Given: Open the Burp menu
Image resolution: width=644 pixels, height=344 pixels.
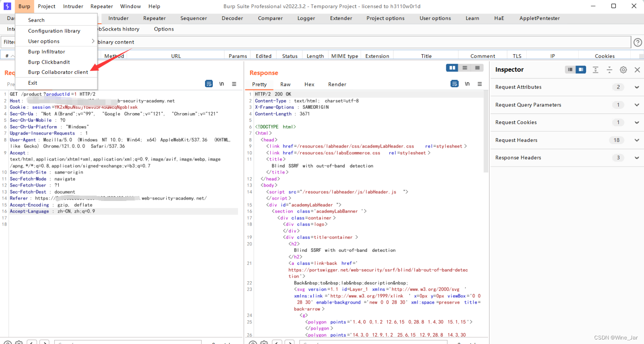Looking at the screenshot, I should coord(24,6).
